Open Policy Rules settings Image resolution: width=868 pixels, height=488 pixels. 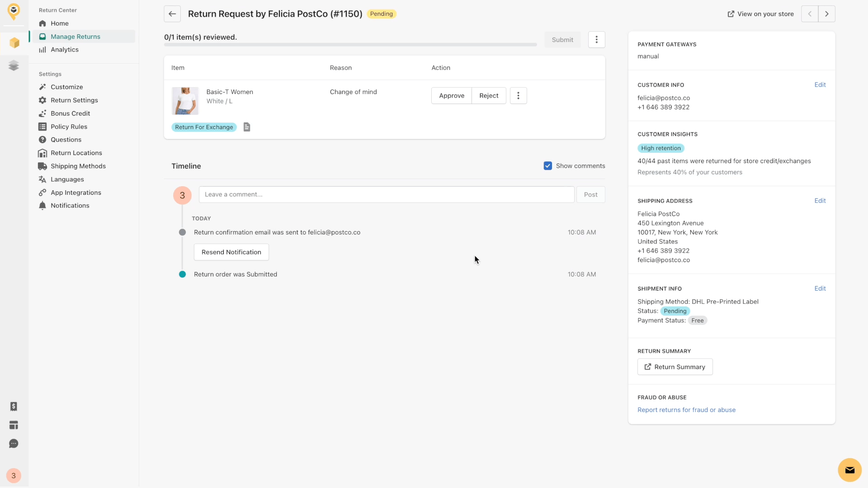(x=69, y=127)
